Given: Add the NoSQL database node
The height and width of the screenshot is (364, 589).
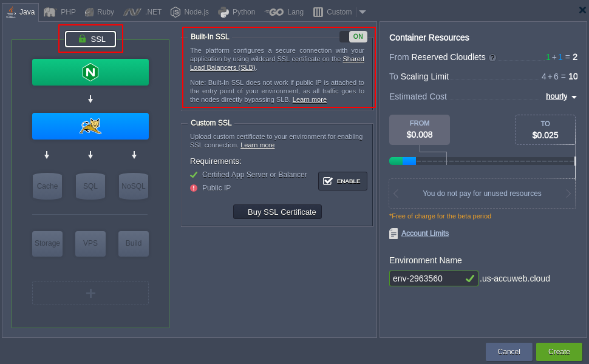Looking at the screenshot, I should pos(134,186).
